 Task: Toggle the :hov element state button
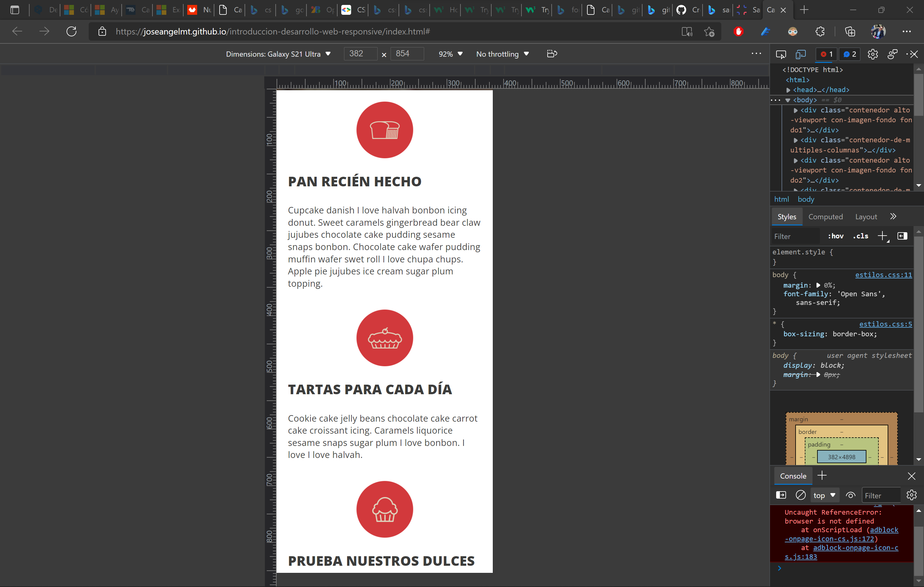tap(836, 236)
